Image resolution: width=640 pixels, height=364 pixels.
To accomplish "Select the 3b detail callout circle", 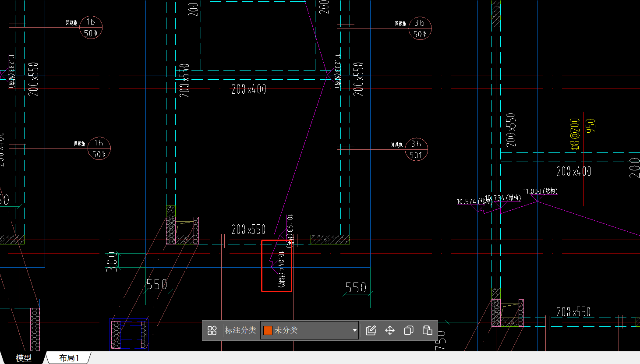I will [x=420, y=28].
